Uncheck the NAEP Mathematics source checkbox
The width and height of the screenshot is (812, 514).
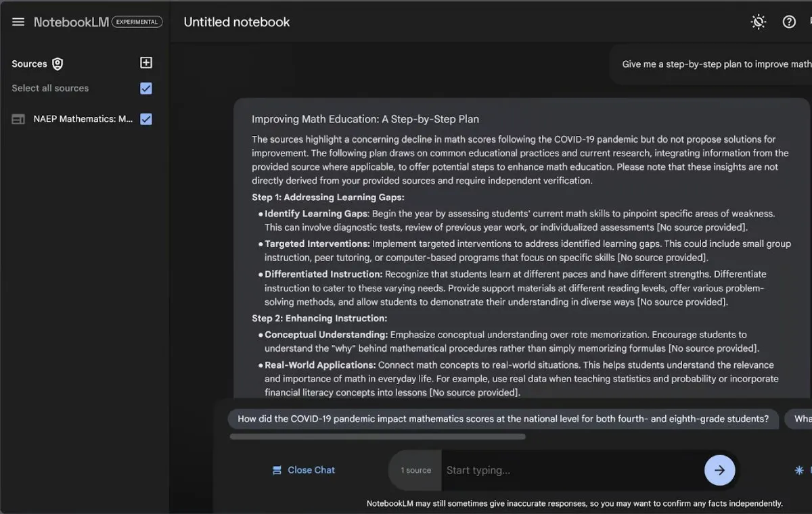pos(145,119)
